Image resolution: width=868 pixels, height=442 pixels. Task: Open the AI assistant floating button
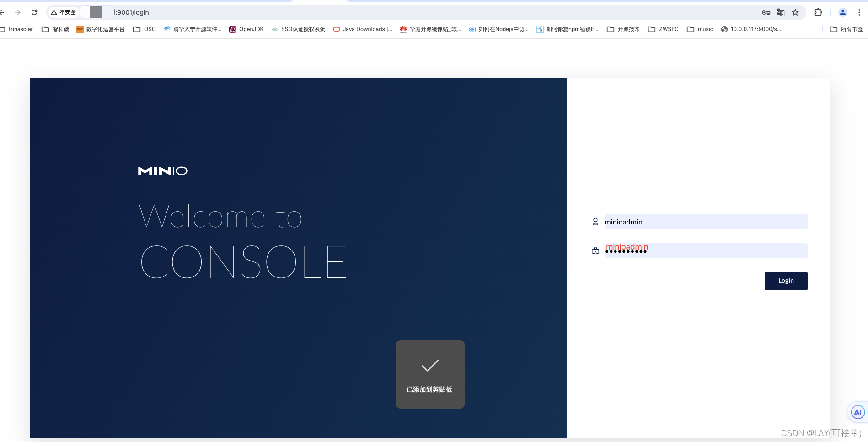click(857, 412)
